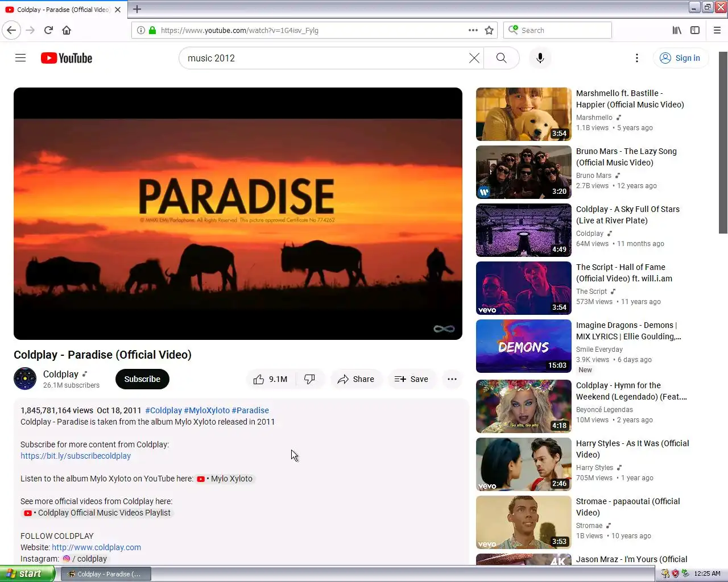Open more actions menu below video

coord(452,379)
